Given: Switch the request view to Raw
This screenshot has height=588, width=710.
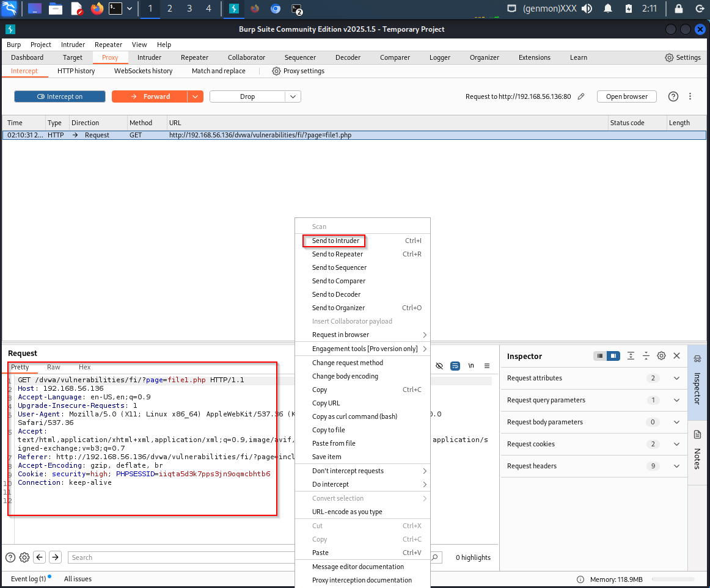Looking at the screenshot, I should click(x=53, y=367).
